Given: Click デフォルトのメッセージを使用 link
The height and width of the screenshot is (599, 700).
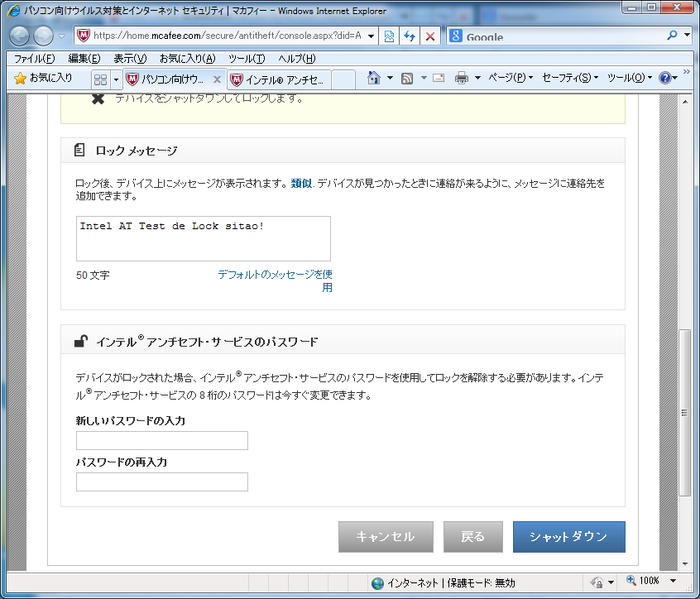Looking at the screenshot, I should pos(276,280).
